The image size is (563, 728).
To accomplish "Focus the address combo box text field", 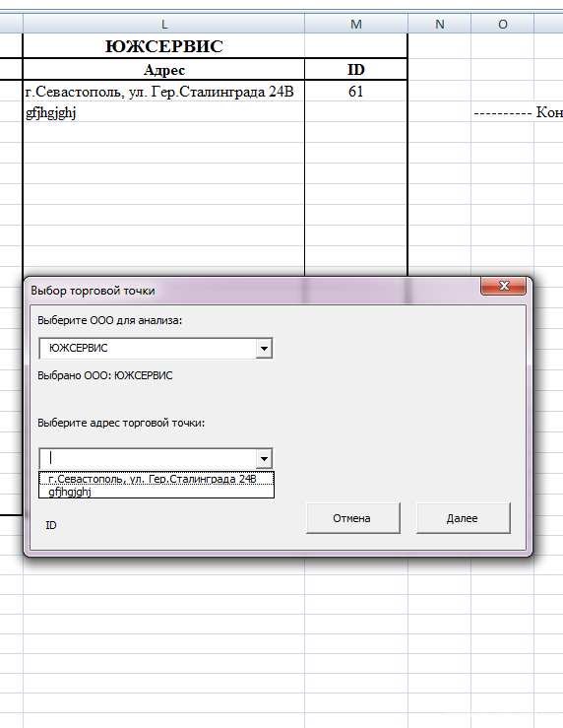I will pyautogui.click(x=148, y=459).
